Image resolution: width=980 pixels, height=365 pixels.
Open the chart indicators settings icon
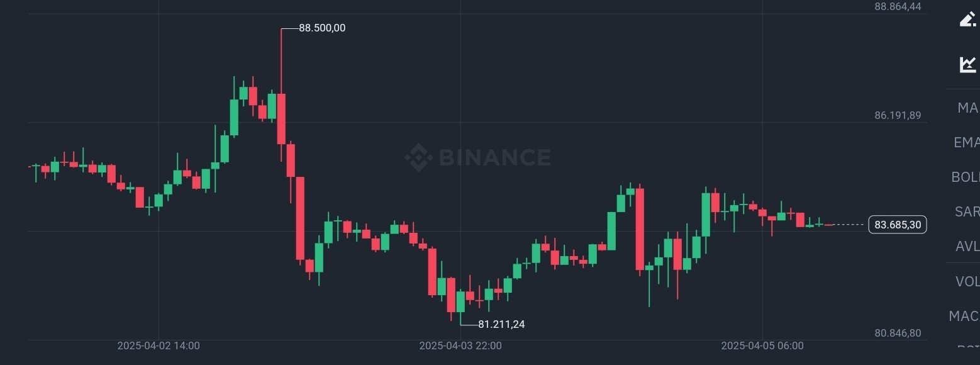pyautogui.click(x=967, y=64)
